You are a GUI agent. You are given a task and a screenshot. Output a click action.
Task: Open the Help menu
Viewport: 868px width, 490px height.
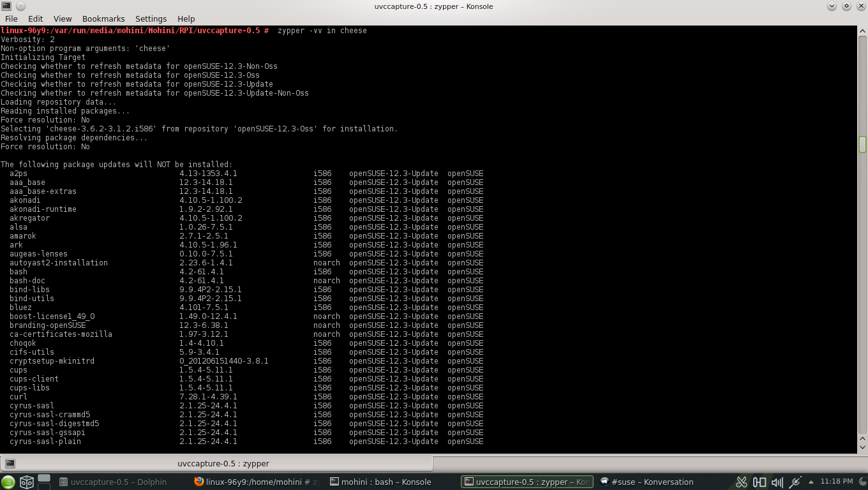coord(186,19)
